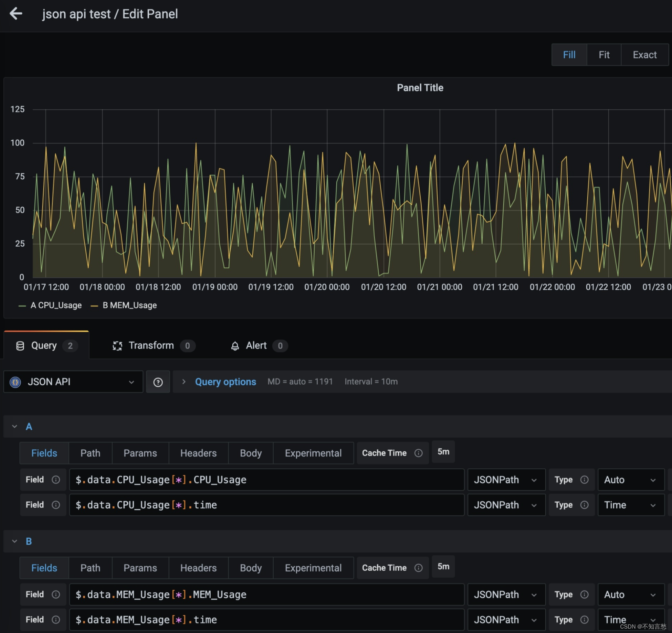Select Path tab in query B
The image size is (672, 633).
point(90,568)
